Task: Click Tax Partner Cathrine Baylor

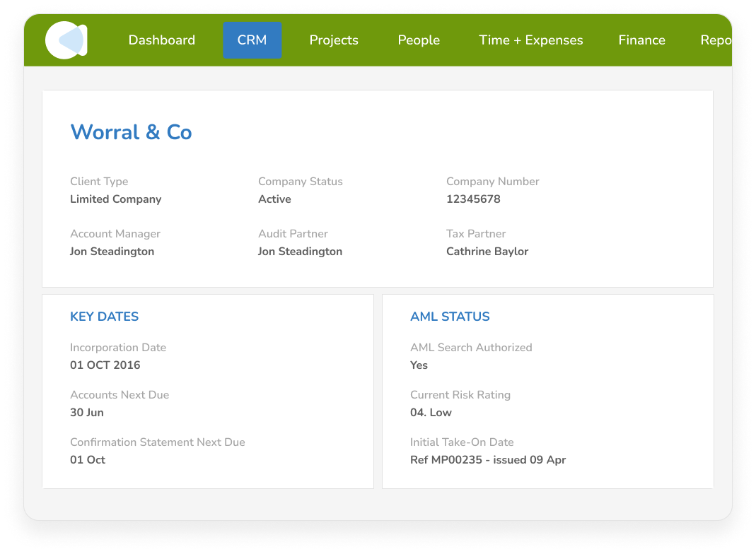Action: (x=487, y=251)
